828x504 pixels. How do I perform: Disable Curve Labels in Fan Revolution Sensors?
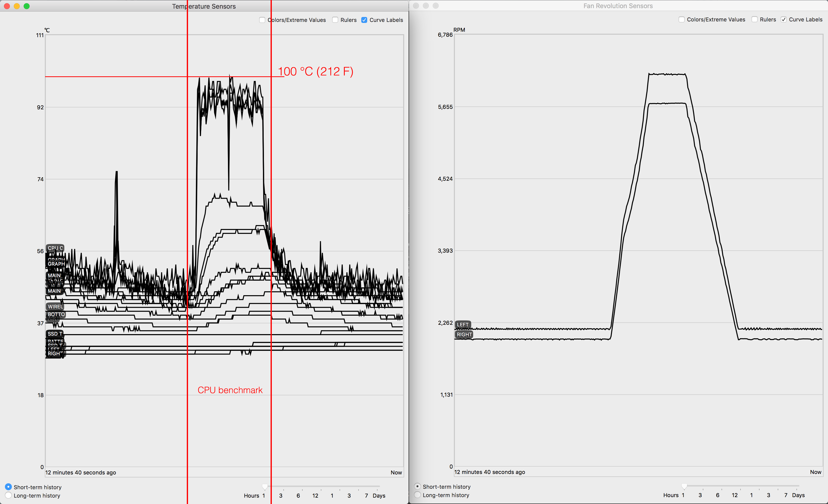[783, 19]
